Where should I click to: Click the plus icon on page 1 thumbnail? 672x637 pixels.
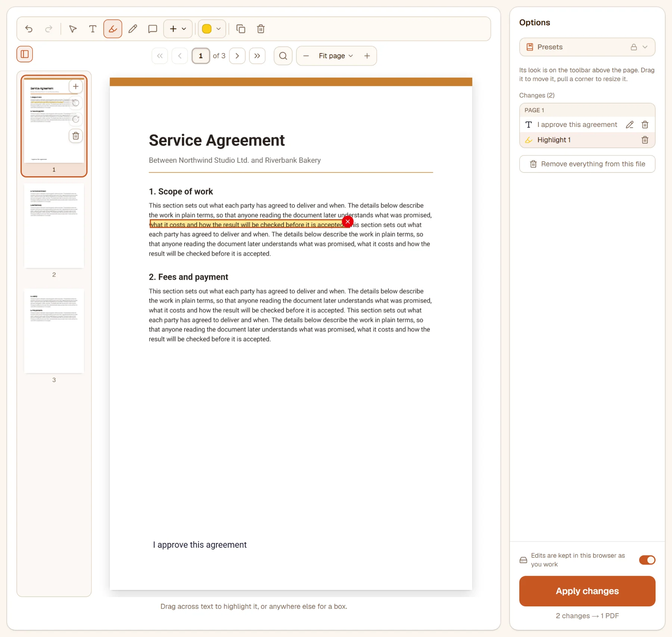click(76, 87)
